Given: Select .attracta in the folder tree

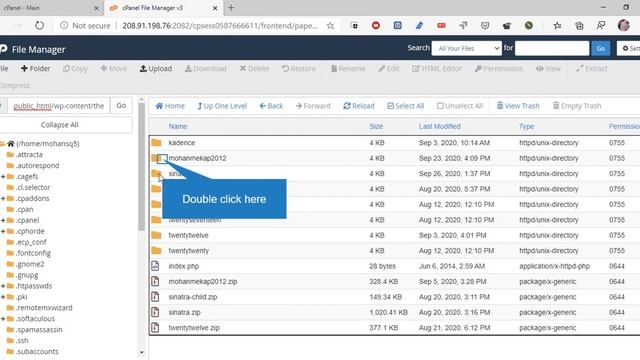Looking at the screenshot, I should pos(29,155).
